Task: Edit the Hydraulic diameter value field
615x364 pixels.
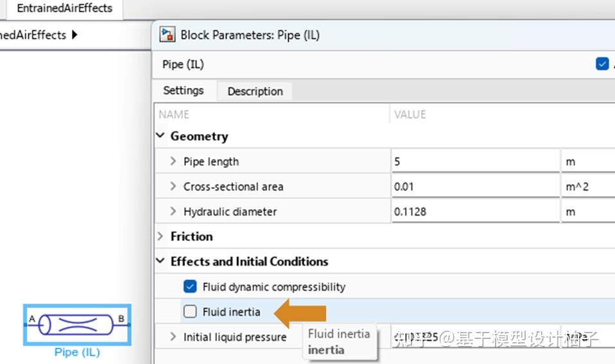Action: point(475,212)
